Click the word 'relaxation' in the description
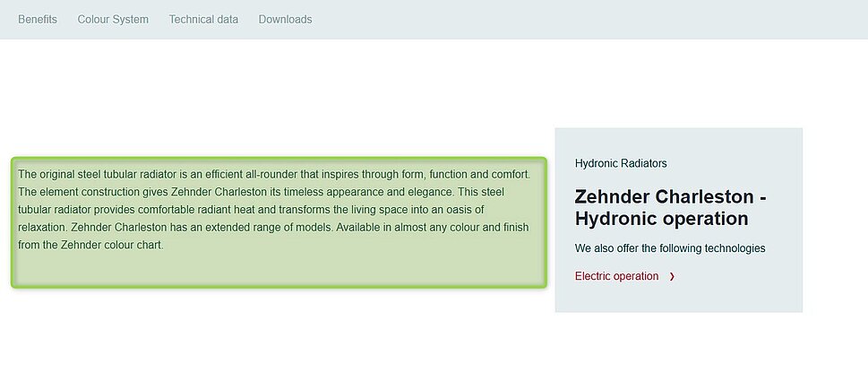This screenshot has height=373, width=868. coord(41,228)
